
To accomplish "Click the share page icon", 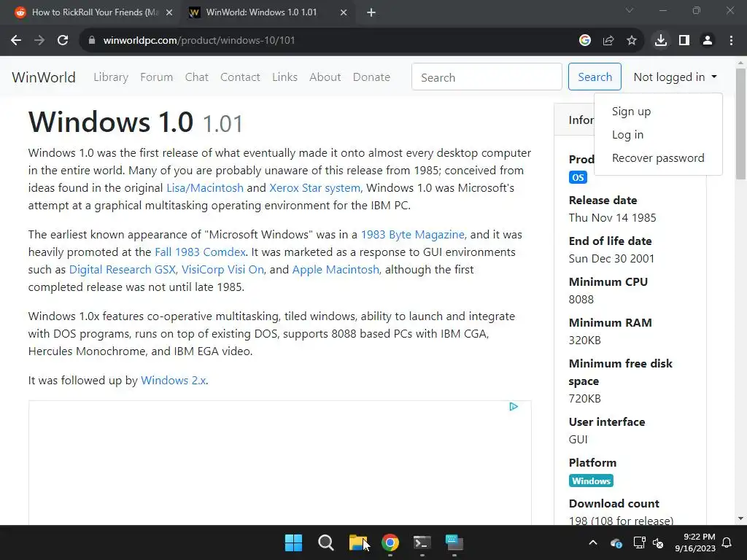I will [608, 41].
